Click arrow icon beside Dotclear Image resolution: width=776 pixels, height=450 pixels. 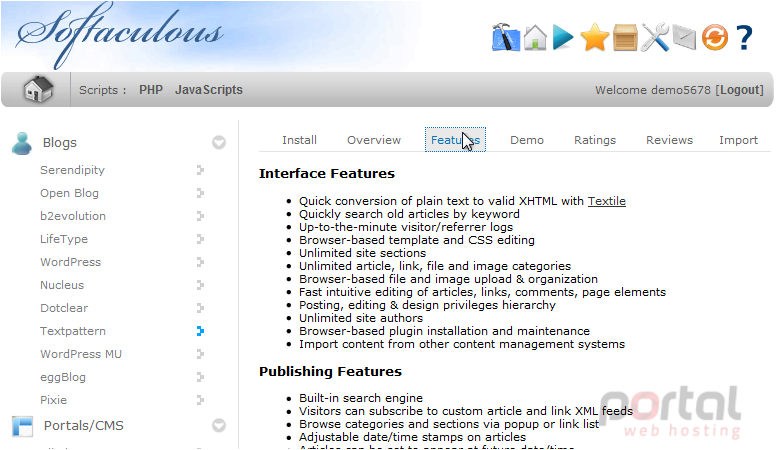click(x=200, y=308)
